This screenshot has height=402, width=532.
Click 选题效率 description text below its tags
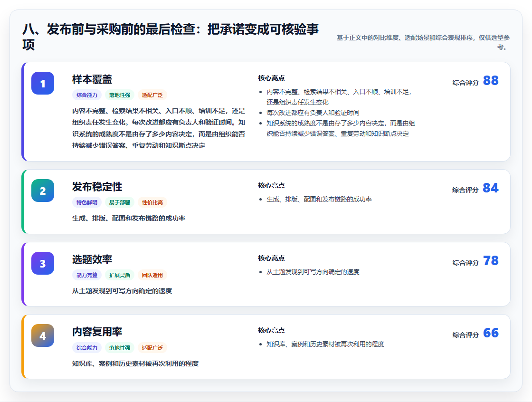(122, 291)
